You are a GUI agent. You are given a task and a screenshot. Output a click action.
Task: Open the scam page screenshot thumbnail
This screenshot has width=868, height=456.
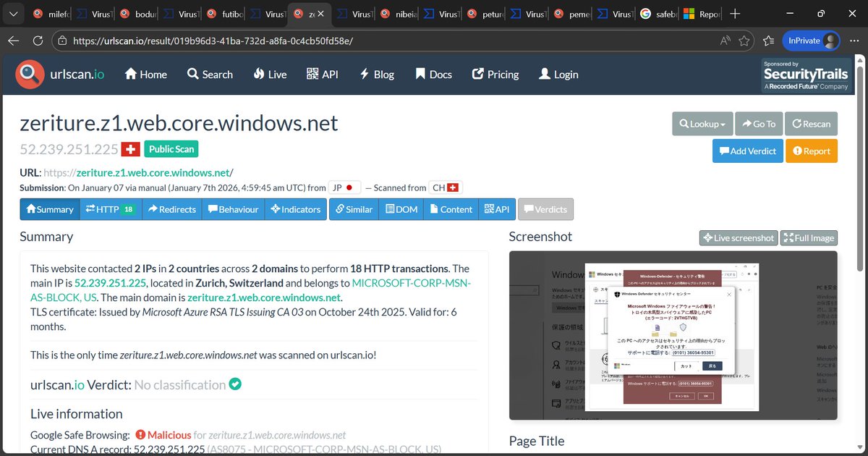click(x=673, y=335)
